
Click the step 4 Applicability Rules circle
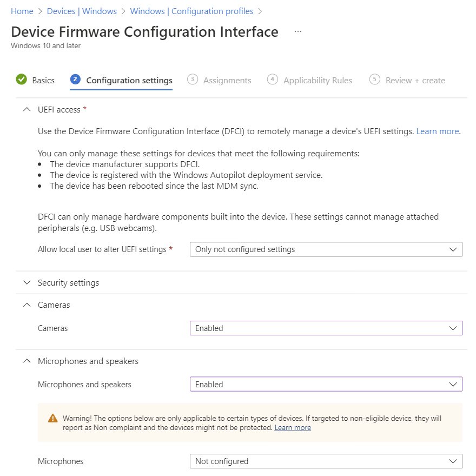(273, 80)
